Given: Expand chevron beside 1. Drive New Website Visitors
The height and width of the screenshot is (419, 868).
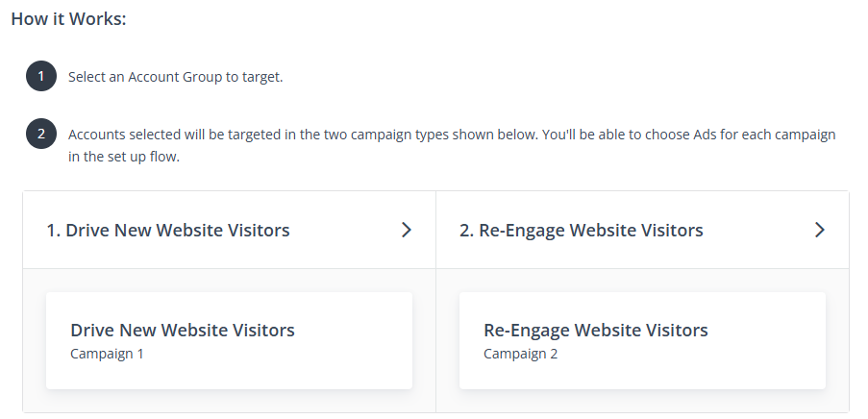Looking at the screenshot, I should point(407,230).
